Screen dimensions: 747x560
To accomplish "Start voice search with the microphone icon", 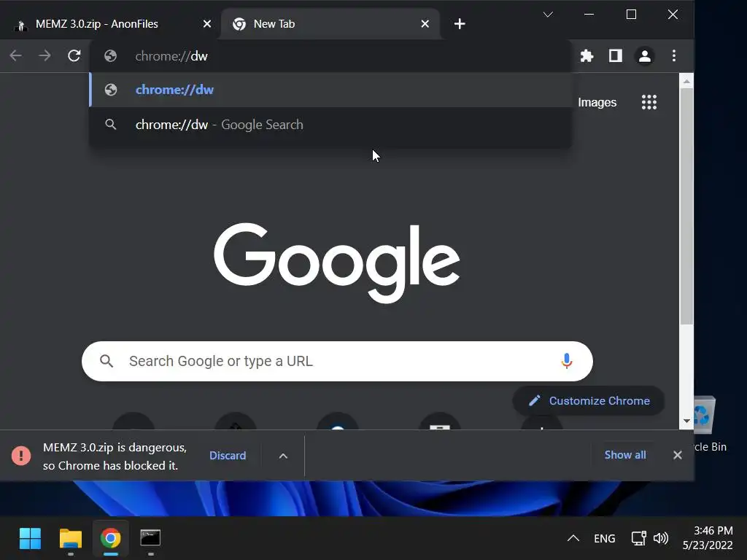I will (x=566, y=361).
